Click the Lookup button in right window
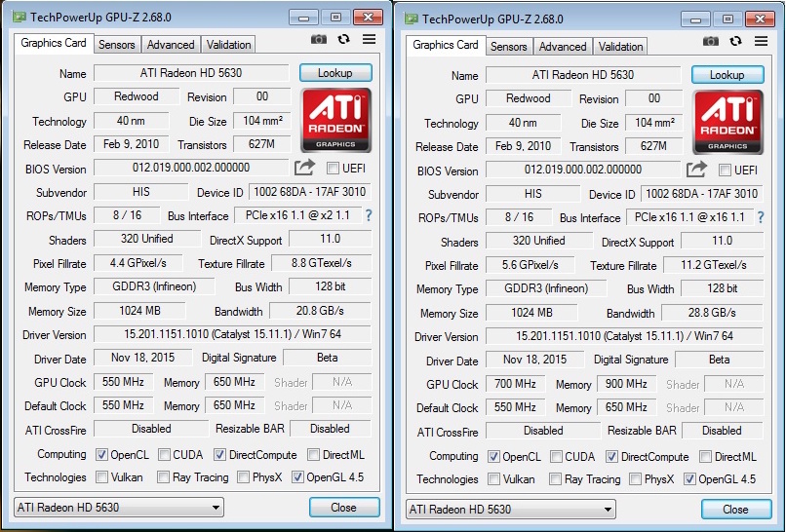 pos(727,75)
